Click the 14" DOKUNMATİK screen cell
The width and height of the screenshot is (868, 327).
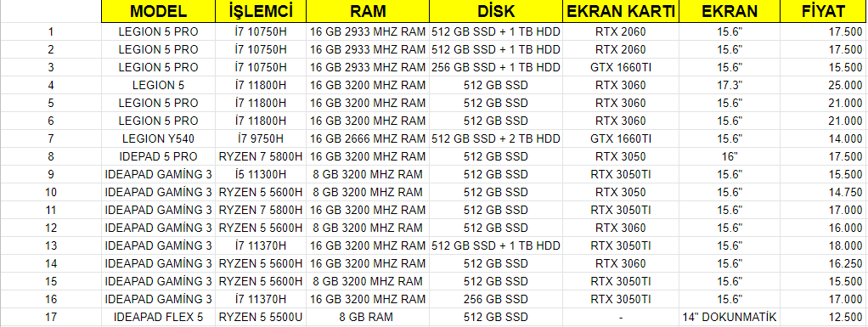click(729, 317)
